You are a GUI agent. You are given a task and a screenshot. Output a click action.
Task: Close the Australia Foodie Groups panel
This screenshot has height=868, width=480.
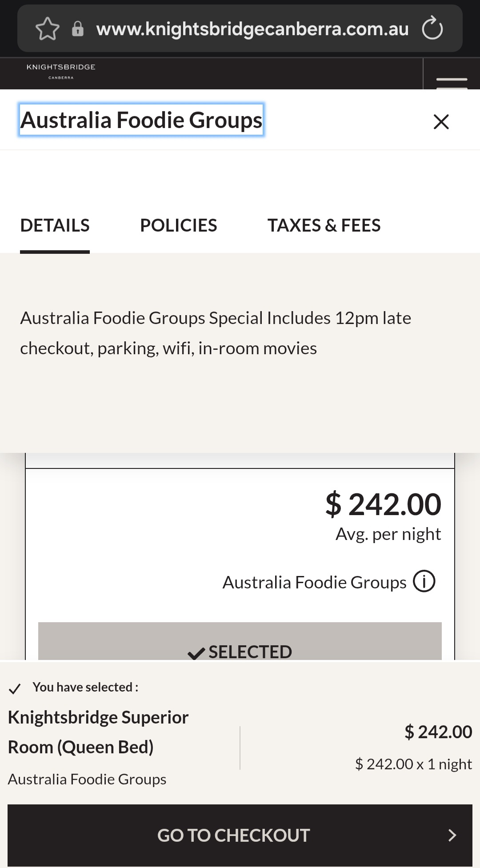(441, 121)
